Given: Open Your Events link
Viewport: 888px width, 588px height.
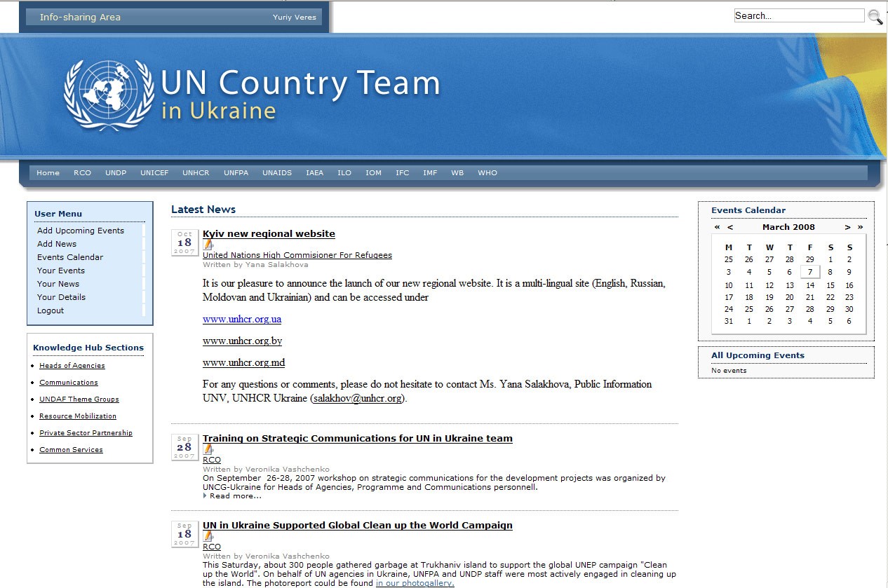Looking at the screenshot, I should [61, 271].
